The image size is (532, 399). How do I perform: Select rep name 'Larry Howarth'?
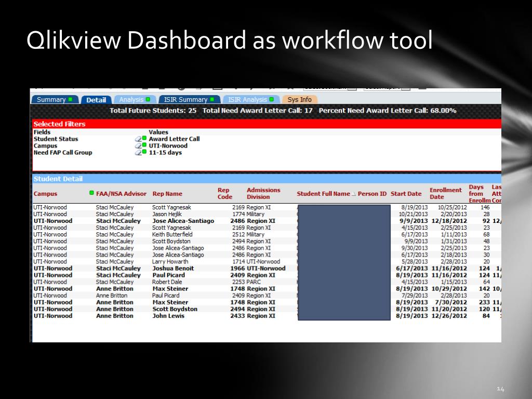point(170,262)
